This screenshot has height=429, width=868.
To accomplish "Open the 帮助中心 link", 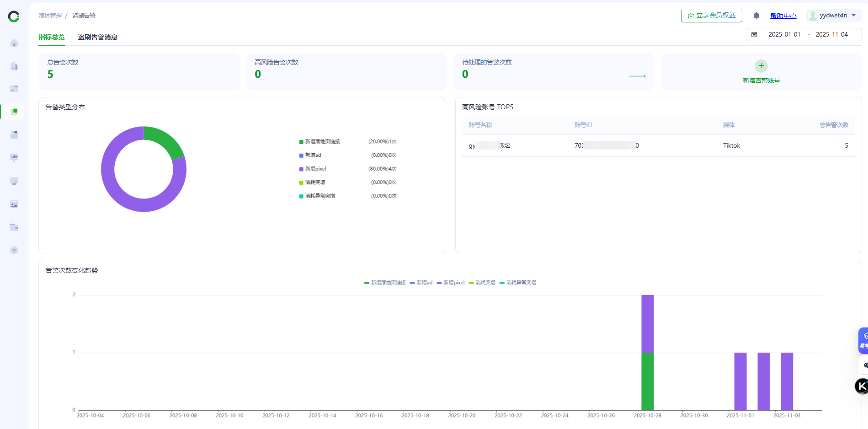I will (783, 16).
